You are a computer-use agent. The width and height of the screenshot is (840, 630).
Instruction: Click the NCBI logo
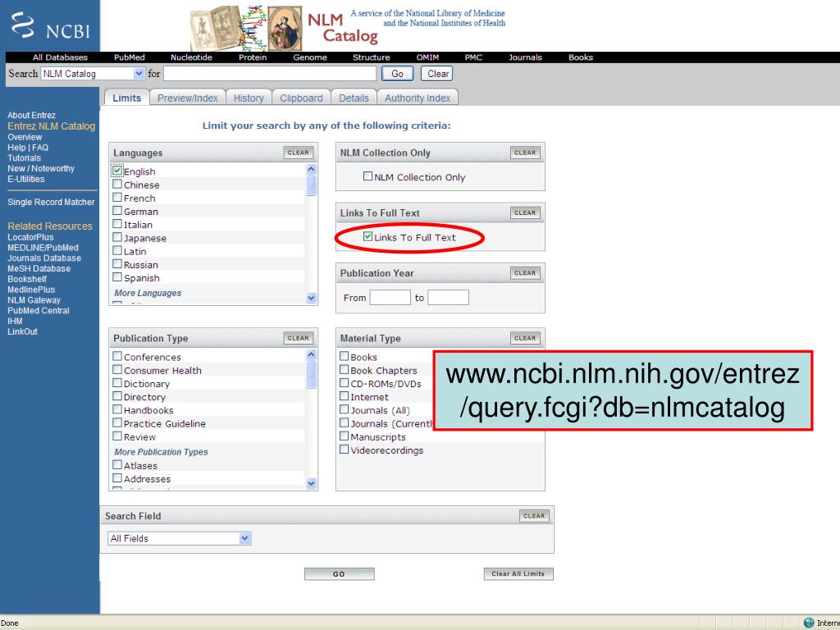click(x=50, y=25)
